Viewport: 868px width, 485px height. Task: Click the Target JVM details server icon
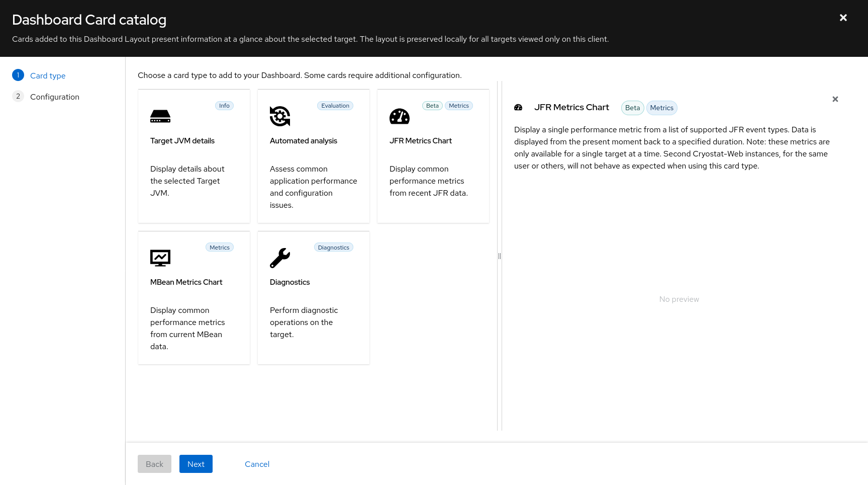(x=160, y=116)
